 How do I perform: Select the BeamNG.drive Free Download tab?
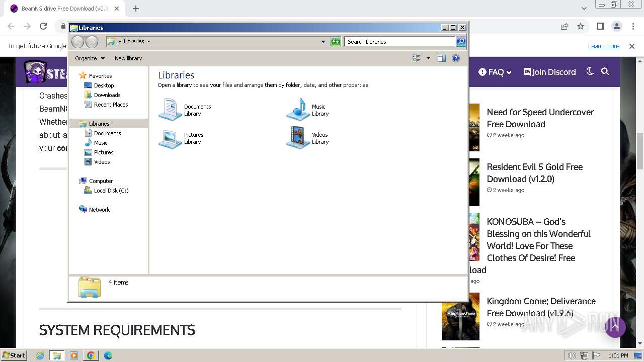tap(64, 9)
